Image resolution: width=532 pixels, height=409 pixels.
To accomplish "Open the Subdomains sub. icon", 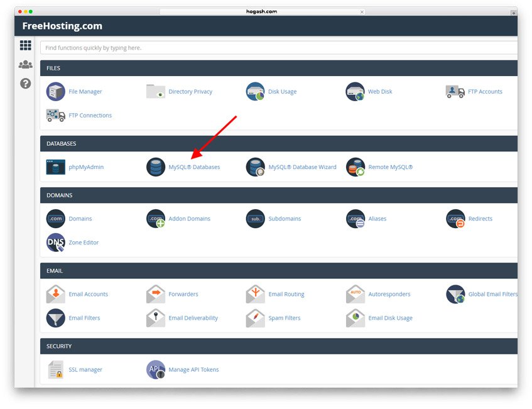I will click(x=255, y=219).
